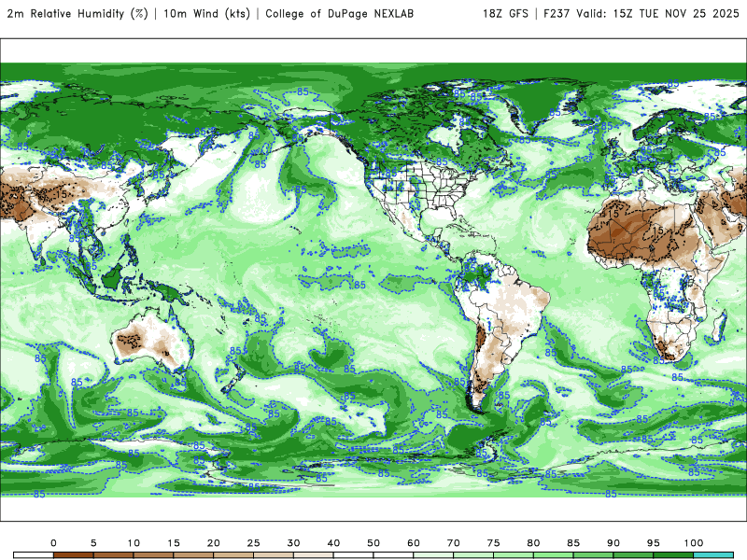Click the white swatch between 40 and 50

354,555
